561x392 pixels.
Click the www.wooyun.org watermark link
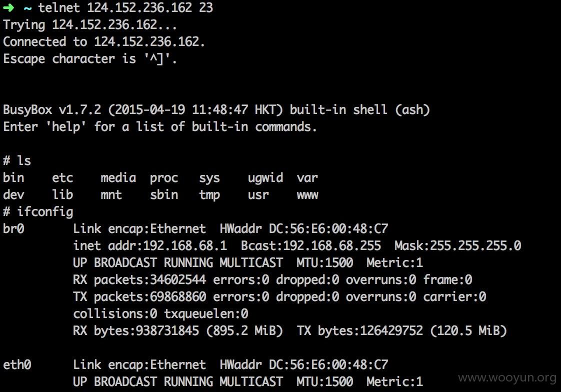point(507,378)
